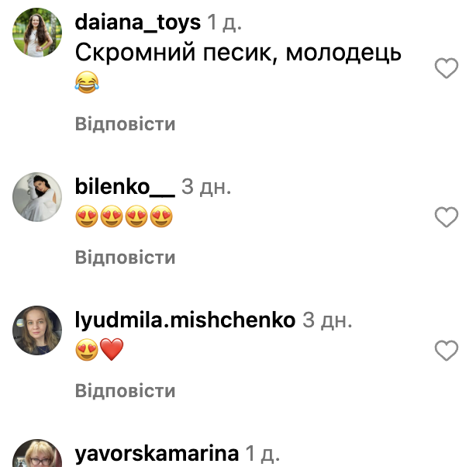Click the four heart-eyes emojis by bilenko__
This screenshot has width=476, height=467.
(x=124, y=216)
